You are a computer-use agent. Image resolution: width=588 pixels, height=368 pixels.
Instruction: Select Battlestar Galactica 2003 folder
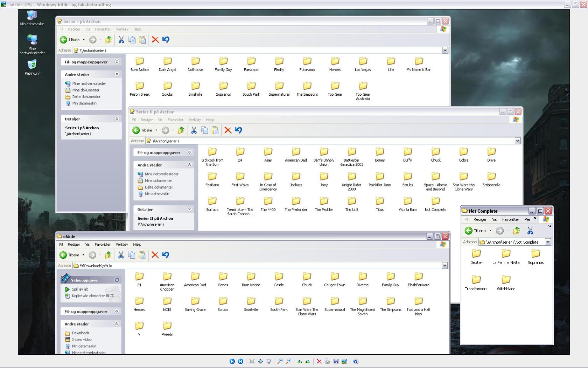pos(352,157)
